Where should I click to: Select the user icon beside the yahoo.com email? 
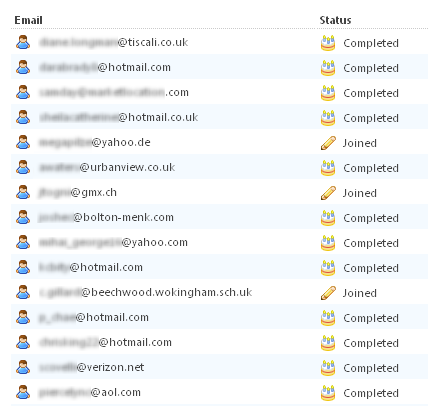point(23,242)
